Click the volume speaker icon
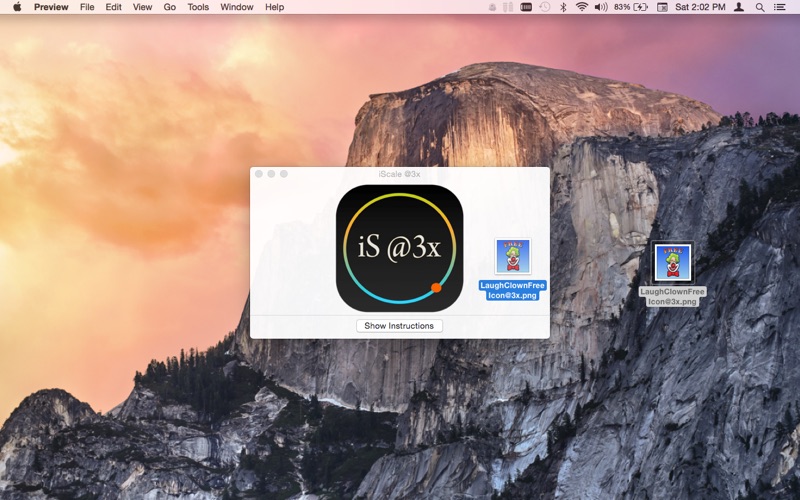 coord(601,7)
